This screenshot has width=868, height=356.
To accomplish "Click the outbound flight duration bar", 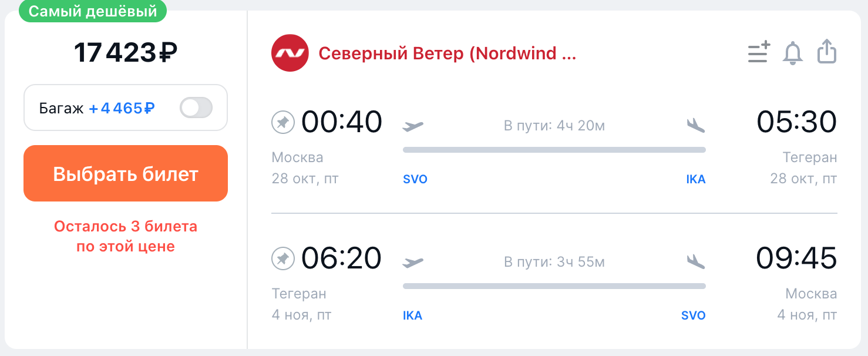I will coord(554,150).
